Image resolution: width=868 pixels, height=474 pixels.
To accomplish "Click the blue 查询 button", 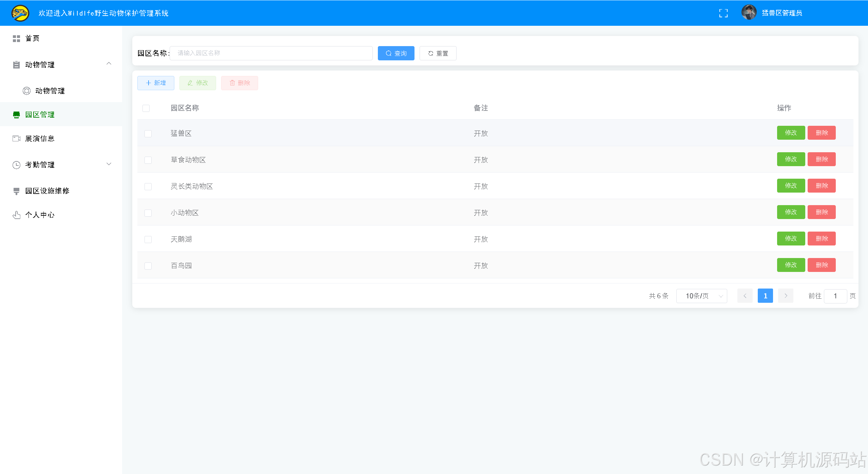I will [396, 54].
